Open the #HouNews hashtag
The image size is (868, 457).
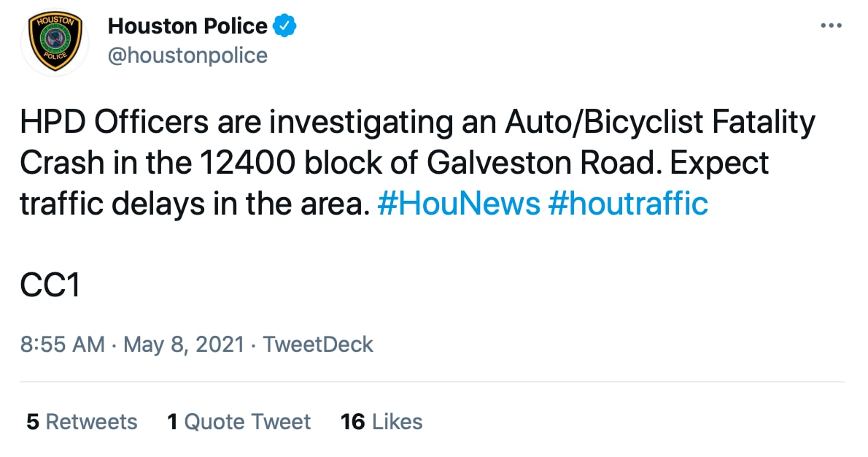tap(459, 204)
